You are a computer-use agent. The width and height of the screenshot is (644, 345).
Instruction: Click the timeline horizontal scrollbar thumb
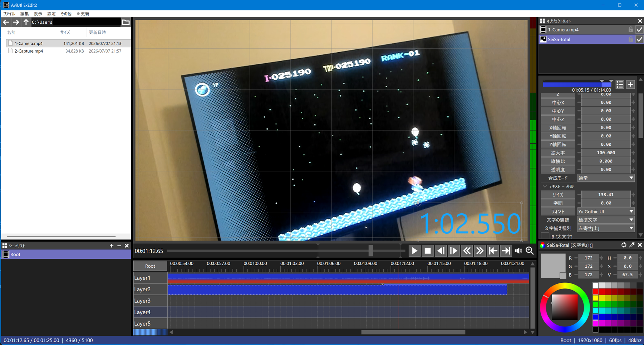413,332
